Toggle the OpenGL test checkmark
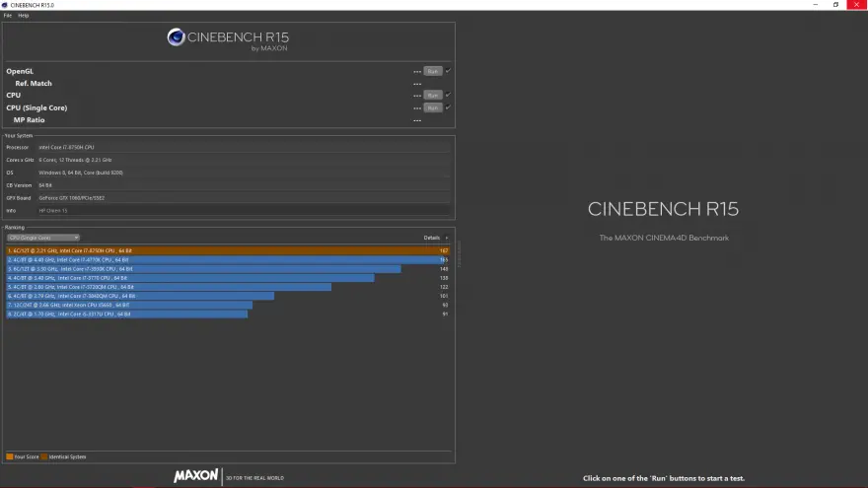The height and width of the screenshot is (488, 868). coord(448,71)
